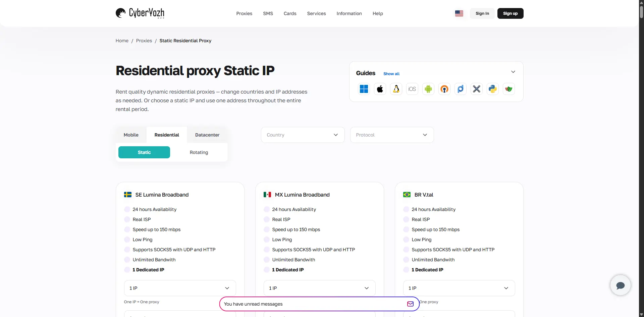644x317 pixels.
Task: Open the Cards navigation menu
Action: pyautogui.click(x=290, y=13)
